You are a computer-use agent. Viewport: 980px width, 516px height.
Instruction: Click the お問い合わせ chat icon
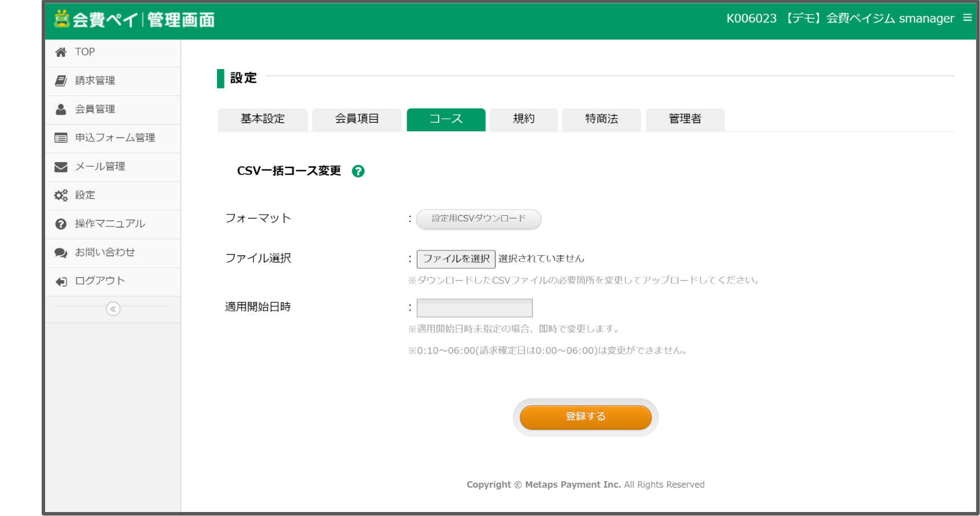pos(61,252)
